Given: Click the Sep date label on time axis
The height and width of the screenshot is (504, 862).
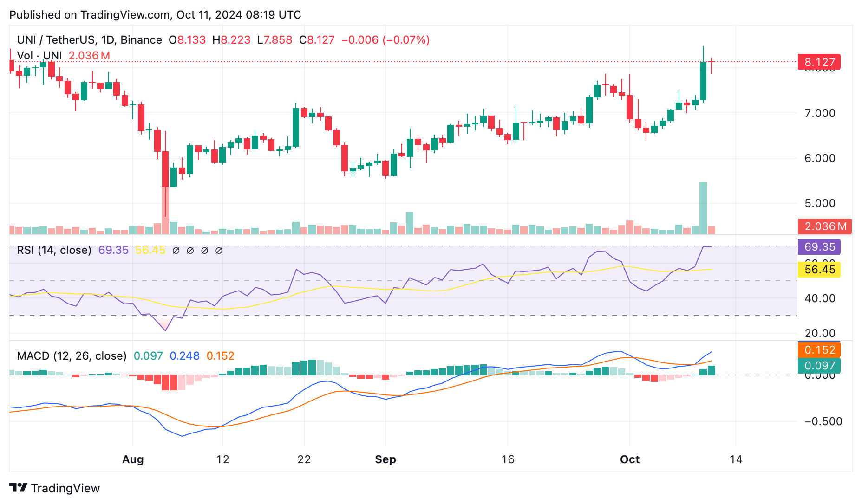Looking at the screenshot, I should click(385, 459).
